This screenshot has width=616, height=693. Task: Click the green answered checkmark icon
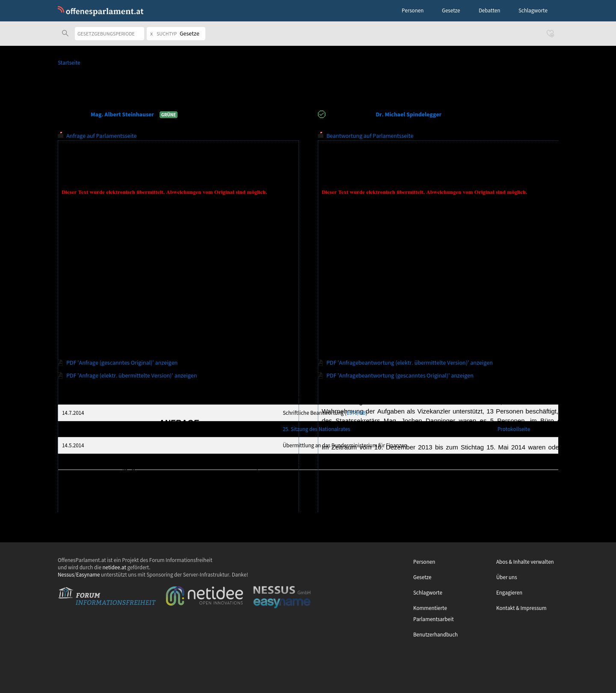coord(322,114)
